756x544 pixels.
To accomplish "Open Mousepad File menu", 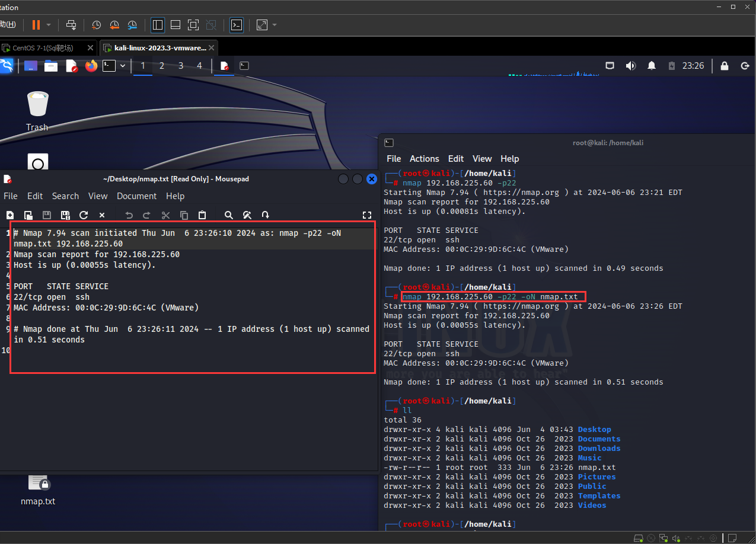I will [x=11, y=196].
